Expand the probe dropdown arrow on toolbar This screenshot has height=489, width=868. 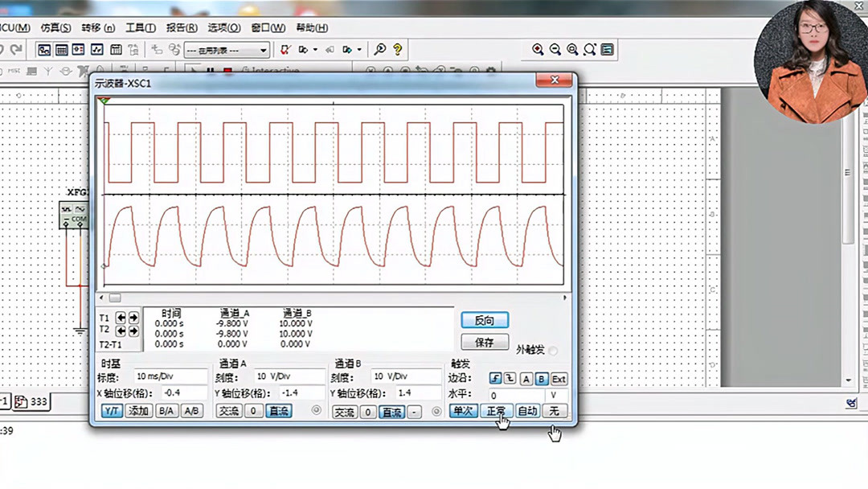(313, 49)
